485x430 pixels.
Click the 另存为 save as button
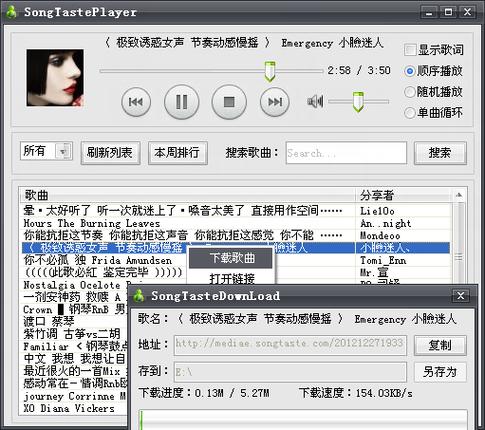tap(440, 372)
